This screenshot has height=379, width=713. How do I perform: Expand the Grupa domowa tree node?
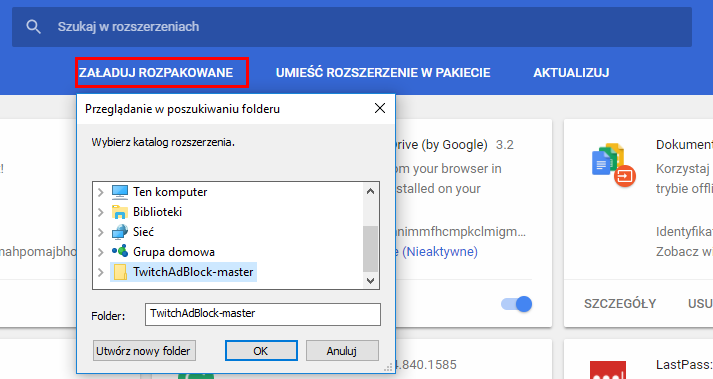(x=101, y=252)
